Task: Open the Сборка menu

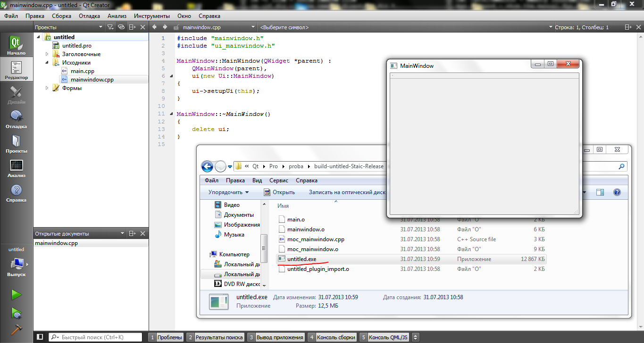Action: [x=61, y=16]
